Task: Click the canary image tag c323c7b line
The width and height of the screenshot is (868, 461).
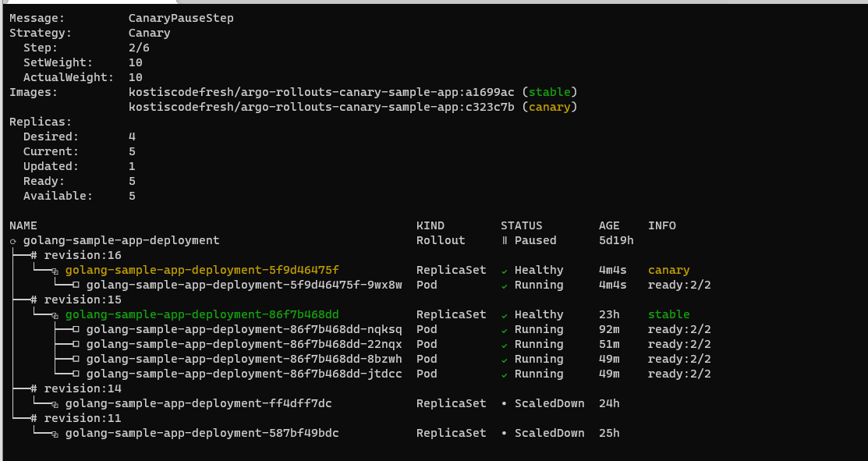Action: pos(353,107)
